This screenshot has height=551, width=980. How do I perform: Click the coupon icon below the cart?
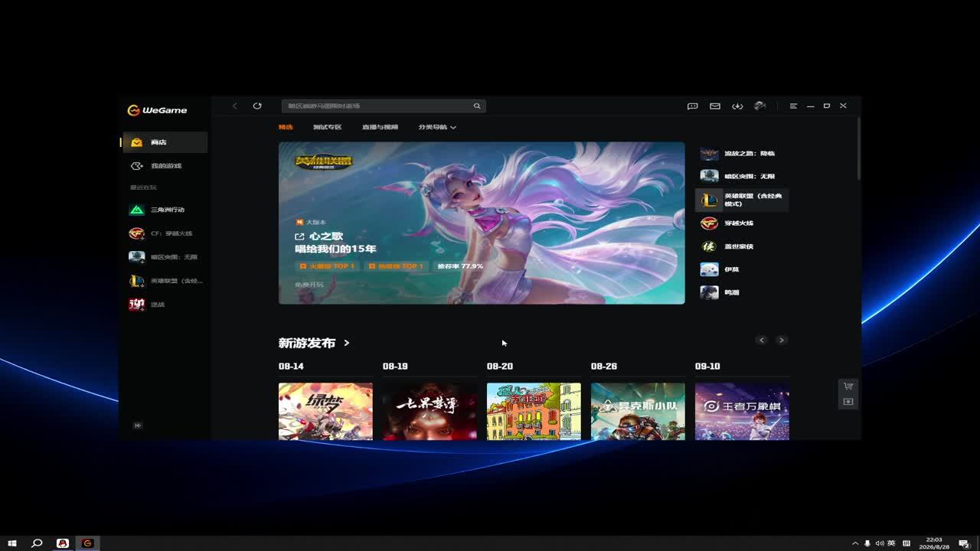(x=848, y=402)
